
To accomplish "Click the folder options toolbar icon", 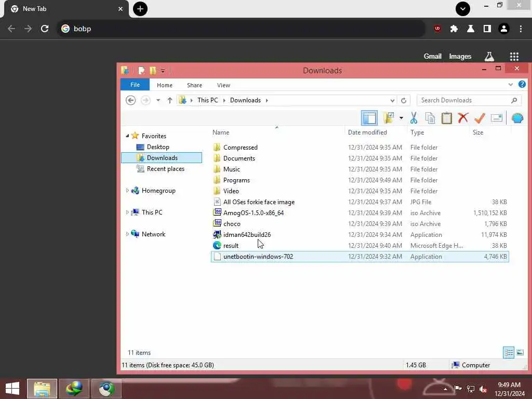I will (388, 118).
